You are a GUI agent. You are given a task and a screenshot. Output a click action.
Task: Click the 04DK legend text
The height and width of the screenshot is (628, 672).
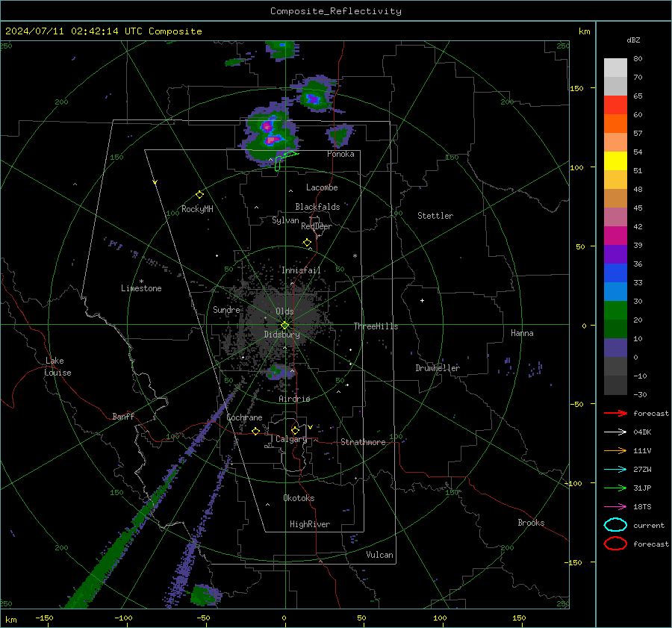tap(642, 432)
